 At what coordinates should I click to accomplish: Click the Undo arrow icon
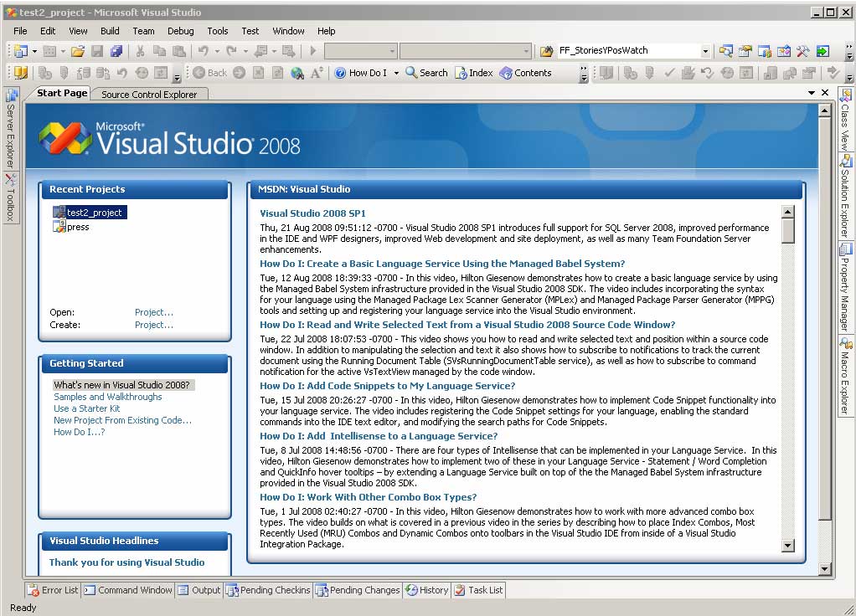(204, 51)
